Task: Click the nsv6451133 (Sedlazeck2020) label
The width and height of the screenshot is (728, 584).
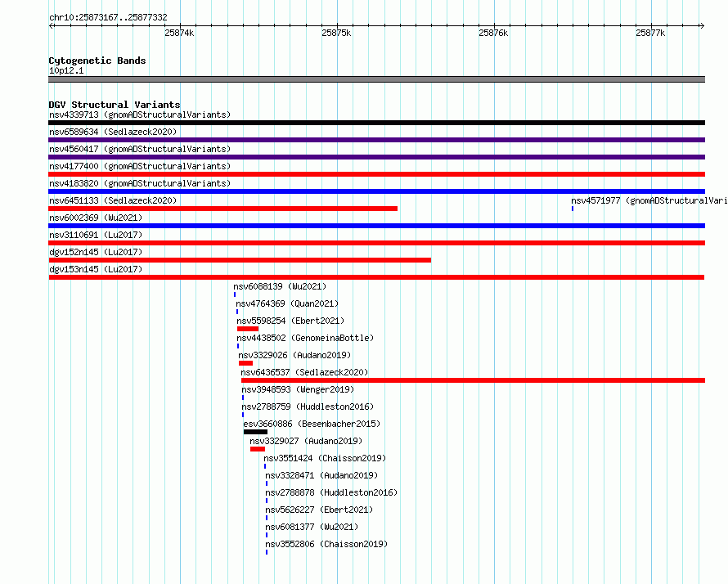Action: 113,200
